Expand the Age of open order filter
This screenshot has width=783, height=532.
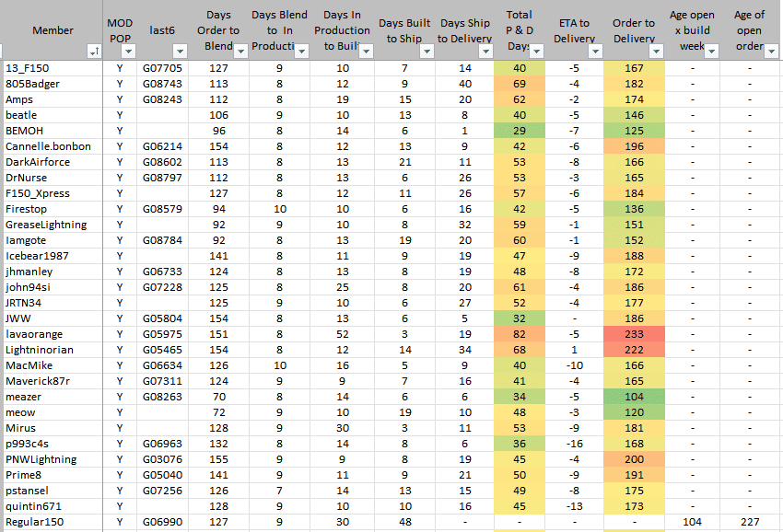(770, 52)
